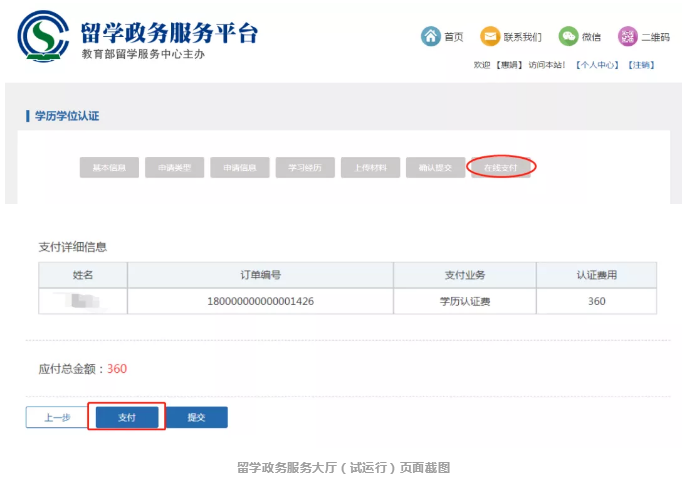
Task: Open the 学习经历 step tab
Action: coord(305,168)
